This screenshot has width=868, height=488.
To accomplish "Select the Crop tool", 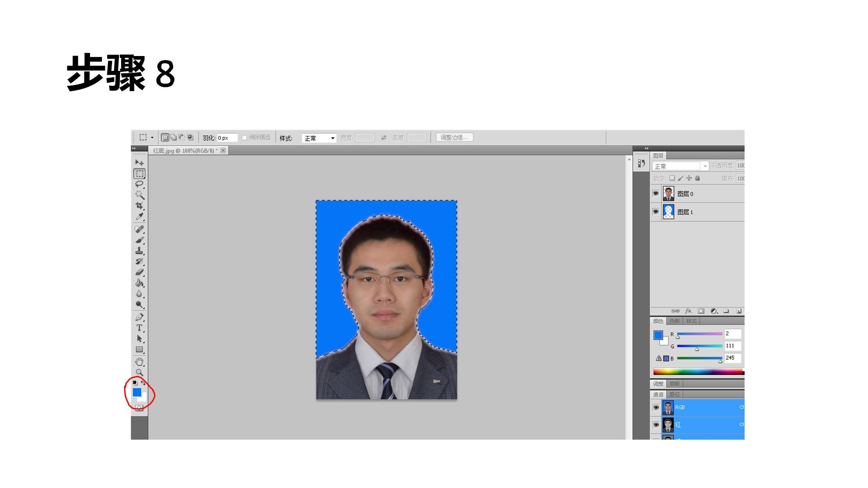I will click(x=139, y=206).
